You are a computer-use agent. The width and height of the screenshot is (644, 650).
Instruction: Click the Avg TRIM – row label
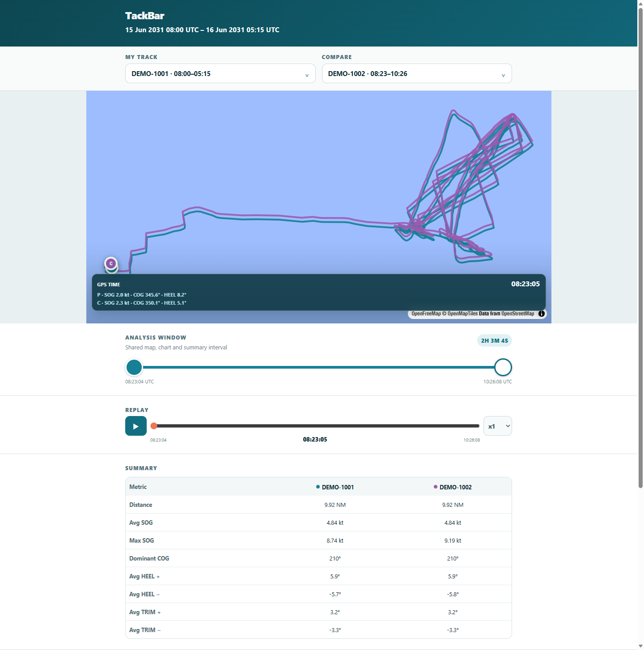(x=145, y=630)
